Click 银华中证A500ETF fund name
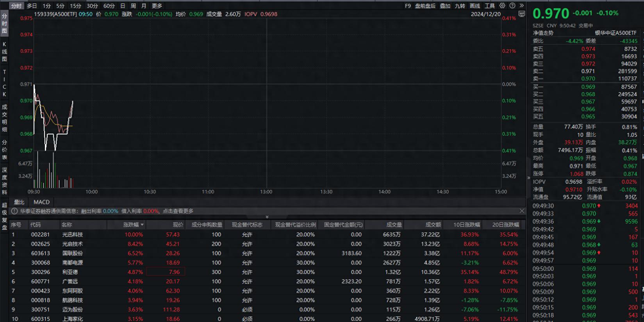The width and height of the screenshot is (644, 322). pyautogui.click(x=616, y=33)
